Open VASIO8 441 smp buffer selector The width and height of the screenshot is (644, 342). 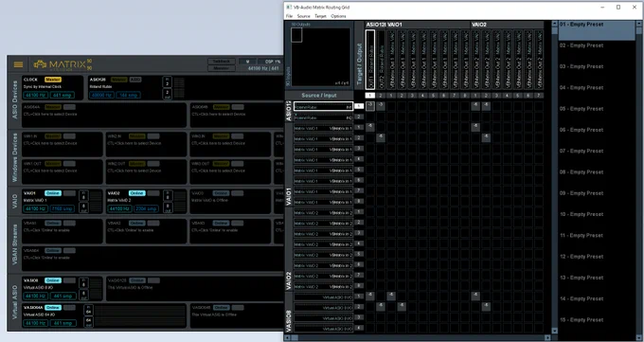coord(63,296)
